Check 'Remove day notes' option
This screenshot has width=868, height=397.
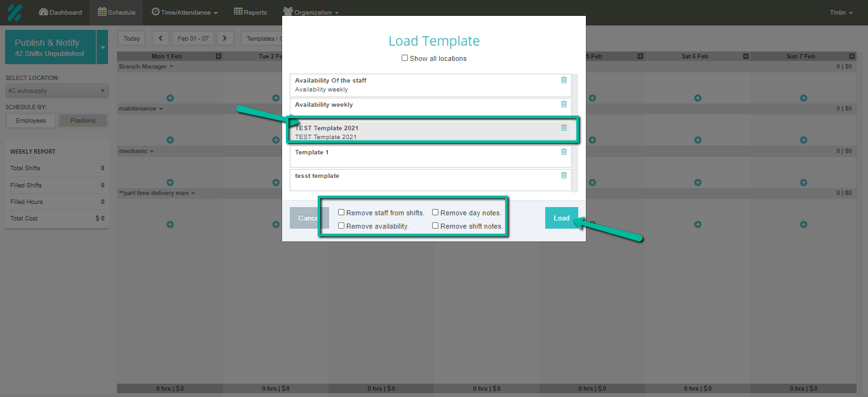coord(435,213)
